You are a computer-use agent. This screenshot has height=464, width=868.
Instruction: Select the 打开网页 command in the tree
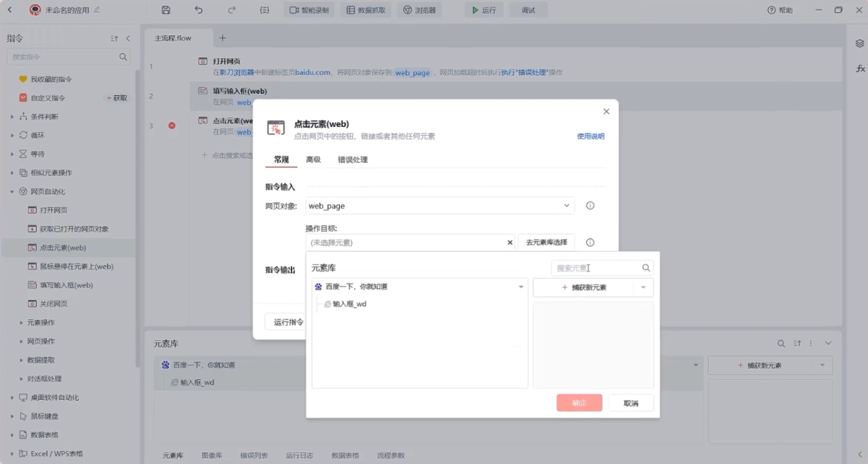(54, 210)
